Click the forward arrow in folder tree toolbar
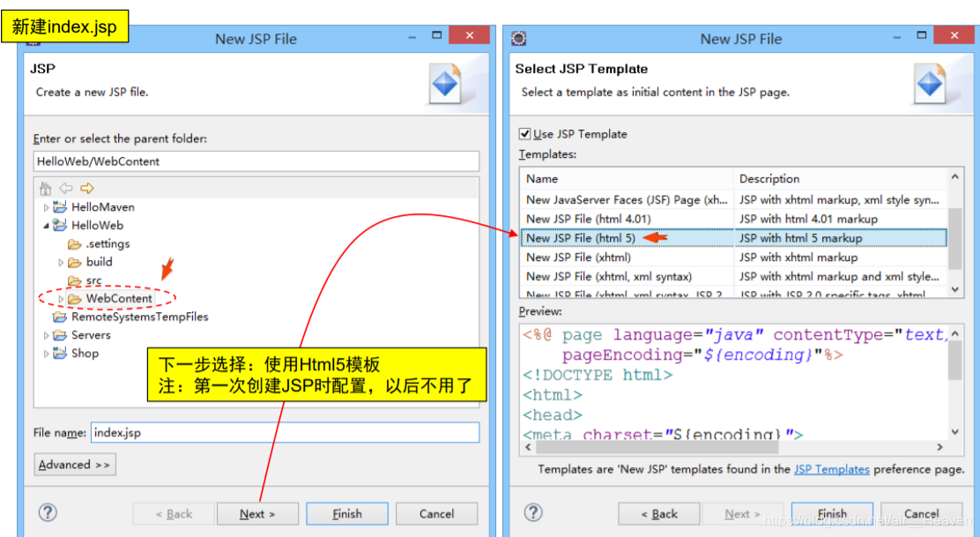Image resolution: width=980 pixels, height=537 pixels. (87, 188)
